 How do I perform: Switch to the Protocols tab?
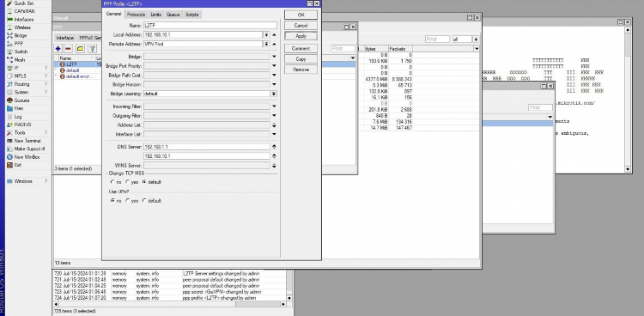pyautogui.click(x=136, y=15)
